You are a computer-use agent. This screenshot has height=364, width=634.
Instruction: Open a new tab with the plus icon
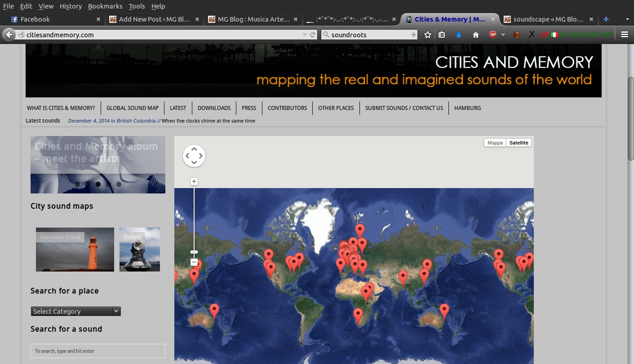606,19
